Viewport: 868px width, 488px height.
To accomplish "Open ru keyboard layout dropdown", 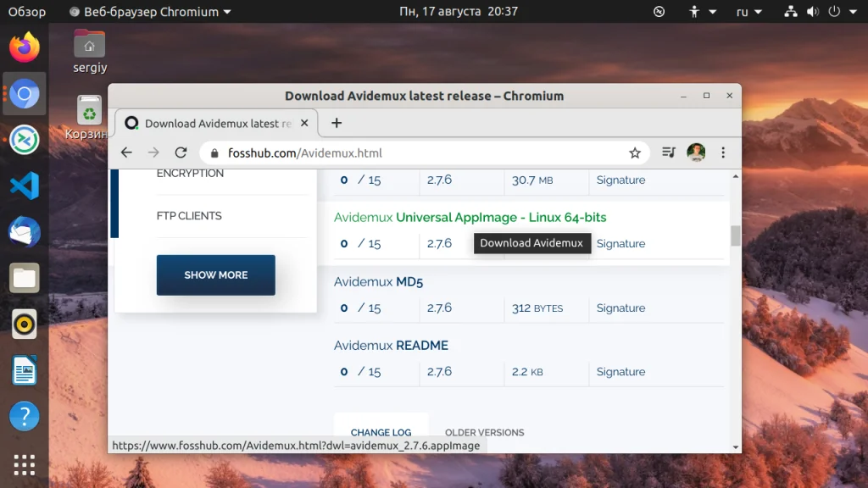I will (749, 12).
